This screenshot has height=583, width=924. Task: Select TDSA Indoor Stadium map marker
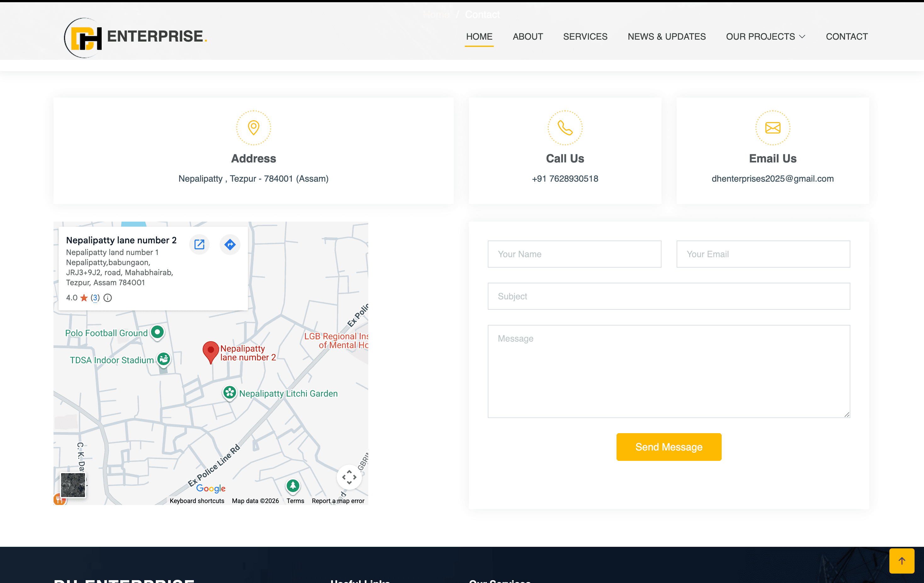coord(164,359)
